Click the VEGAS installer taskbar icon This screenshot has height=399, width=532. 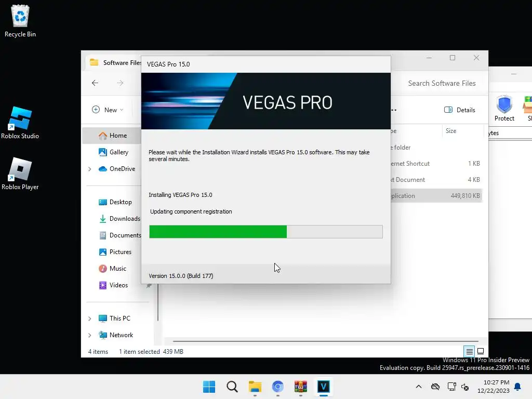(x=323, y=387)
